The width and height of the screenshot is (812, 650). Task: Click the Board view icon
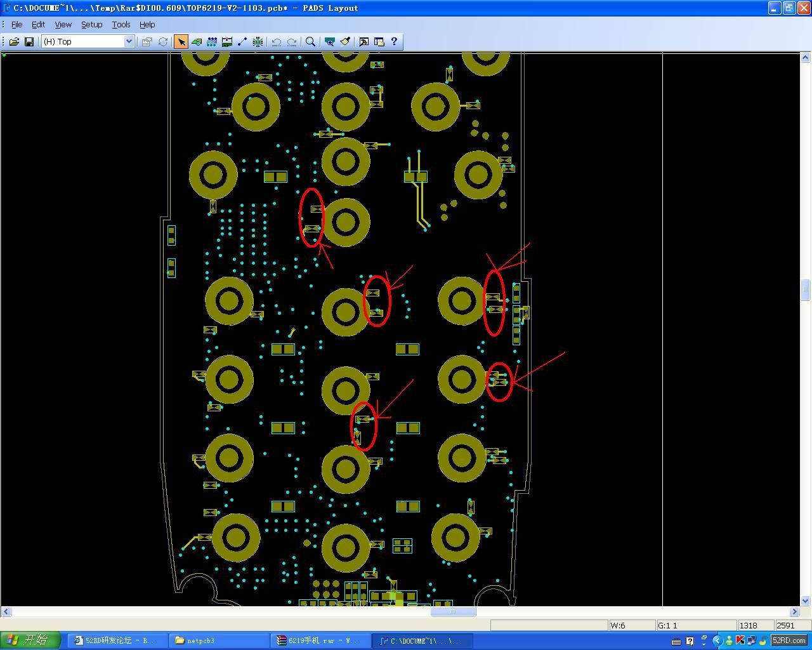click(x=330, y=42)
